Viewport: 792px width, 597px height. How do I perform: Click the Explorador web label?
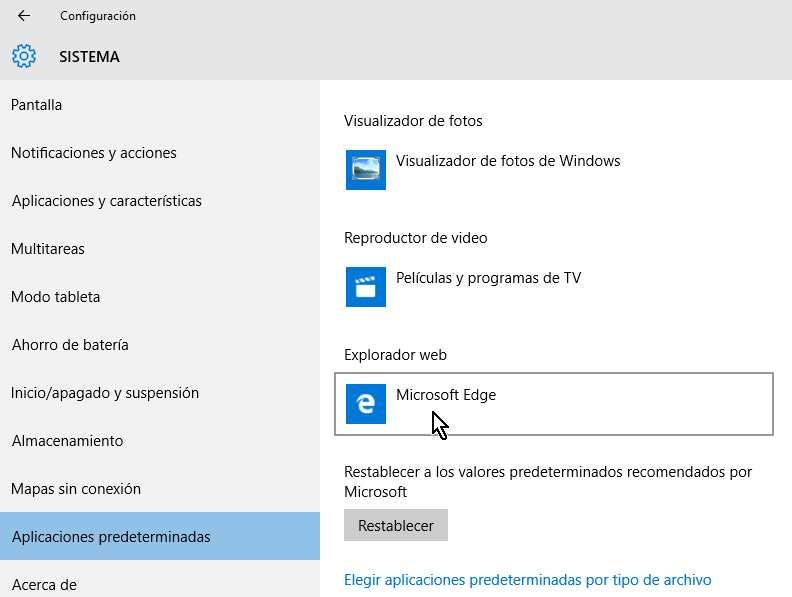point(395,355)
